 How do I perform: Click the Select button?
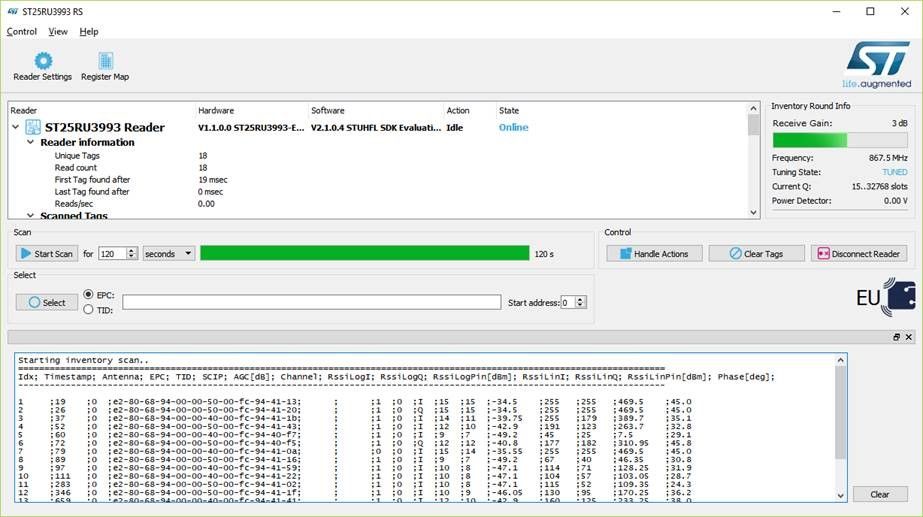[47, 303]
